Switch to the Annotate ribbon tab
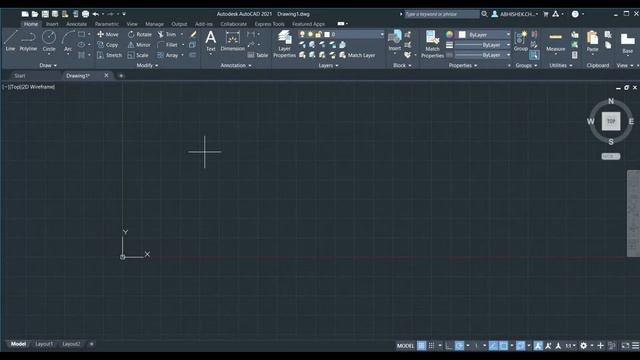This screenshot has height=360, width=640. pos(76,24)
